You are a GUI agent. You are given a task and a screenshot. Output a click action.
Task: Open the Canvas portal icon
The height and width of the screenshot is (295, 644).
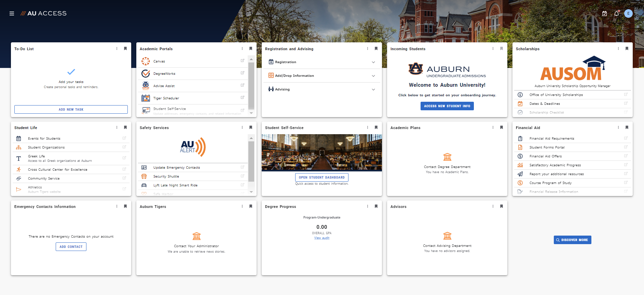tap(146, 61)
